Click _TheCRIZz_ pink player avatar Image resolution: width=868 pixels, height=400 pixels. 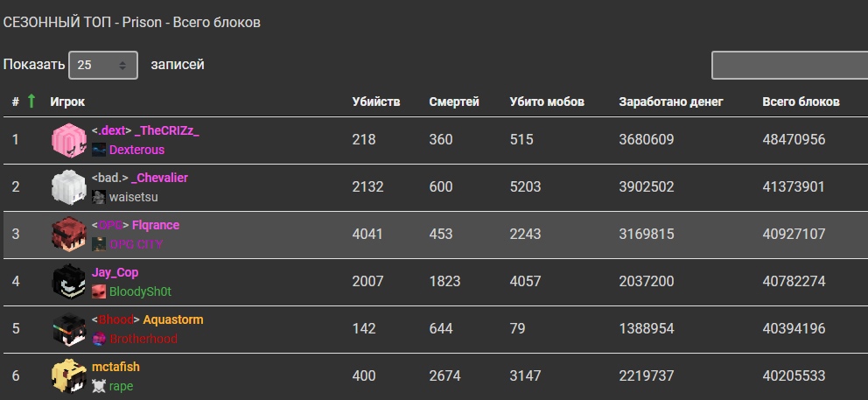[69, 140]
